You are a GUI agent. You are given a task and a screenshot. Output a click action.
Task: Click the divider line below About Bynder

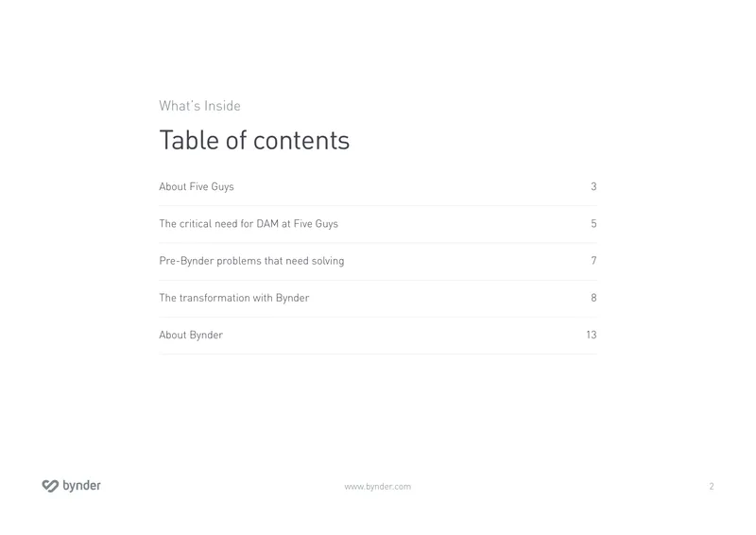(x=378, y=354)
